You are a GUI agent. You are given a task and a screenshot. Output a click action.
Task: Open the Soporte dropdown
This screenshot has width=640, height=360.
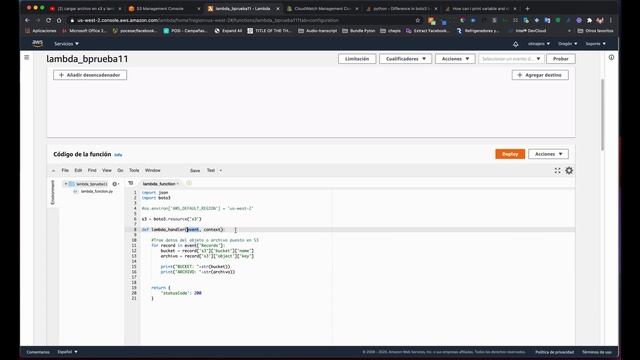[596, 44]
